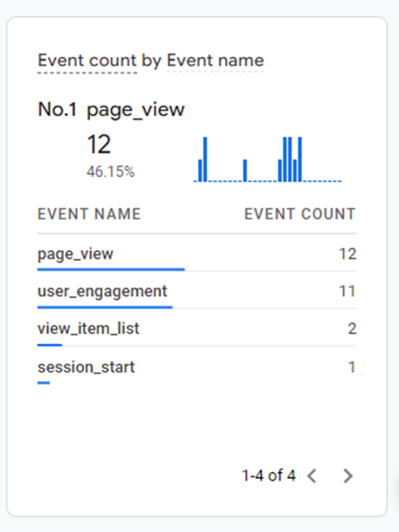
Task: Click the page_view sparkline chart
Action: tap(267, 160)
